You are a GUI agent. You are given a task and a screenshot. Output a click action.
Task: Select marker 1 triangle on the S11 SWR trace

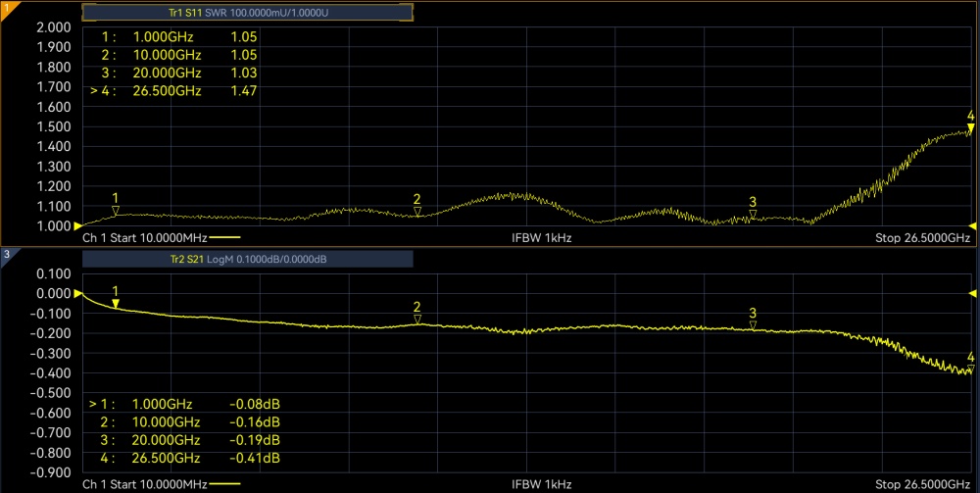coord(116,210)
